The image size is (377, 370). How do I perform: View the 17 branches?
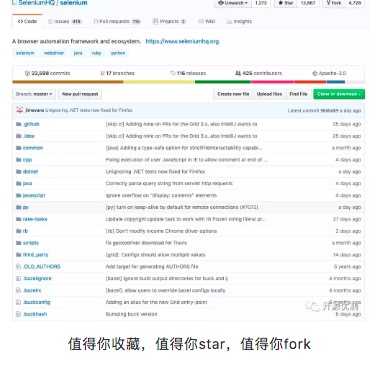pos(118,73)
